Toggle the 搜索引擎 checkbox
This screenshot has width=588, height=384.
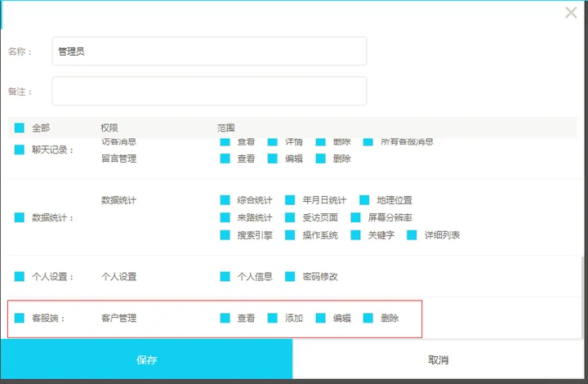point(225,235)
